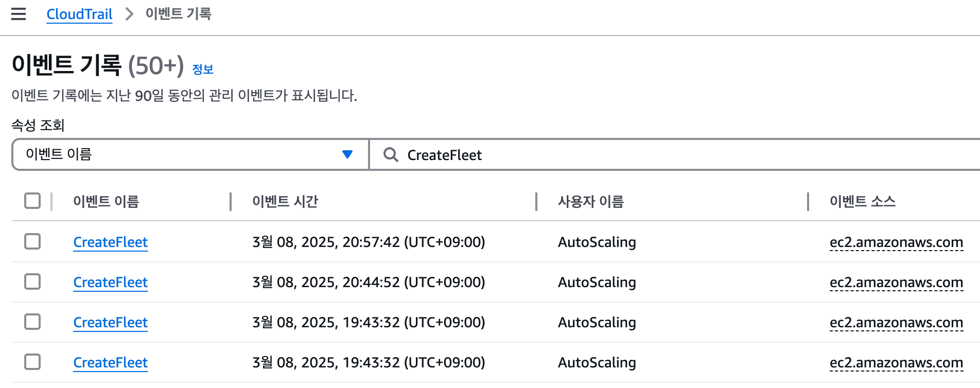Click ec2.amazonaws.com in the first row
Viewport: 980px width, 388px height.
pyautogui.click(x=896, y=242)
